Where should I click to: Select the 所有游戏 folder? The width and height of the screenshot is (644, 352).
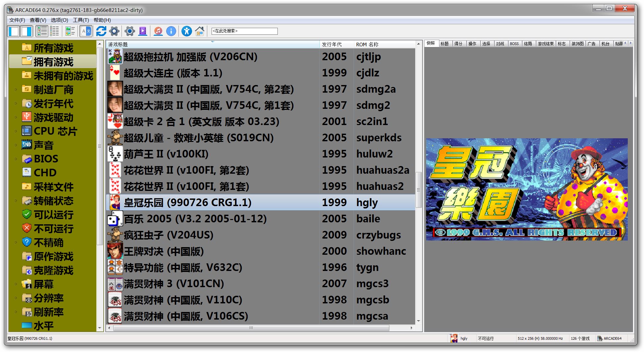(53, 48)
